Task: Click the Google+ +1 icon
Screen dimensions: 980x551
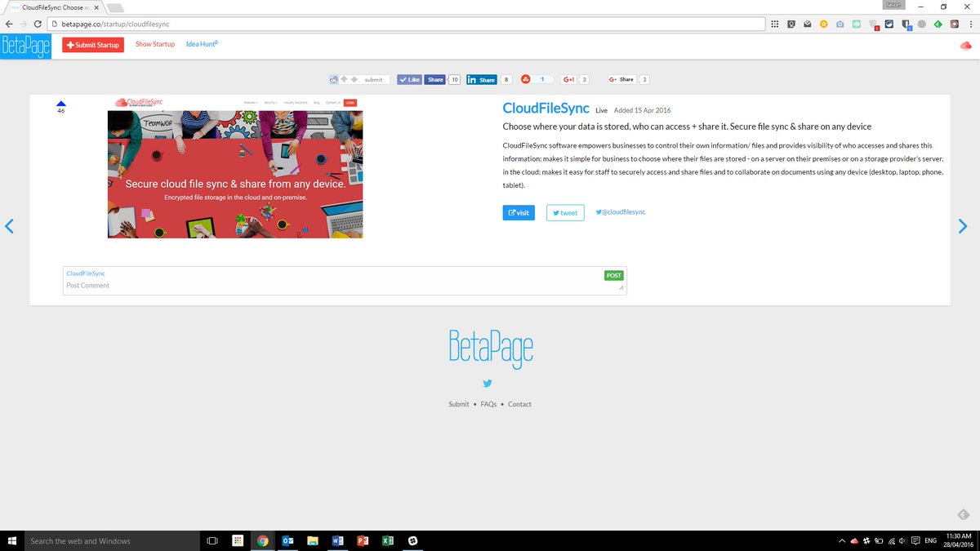Action: (x=568, y=79)
